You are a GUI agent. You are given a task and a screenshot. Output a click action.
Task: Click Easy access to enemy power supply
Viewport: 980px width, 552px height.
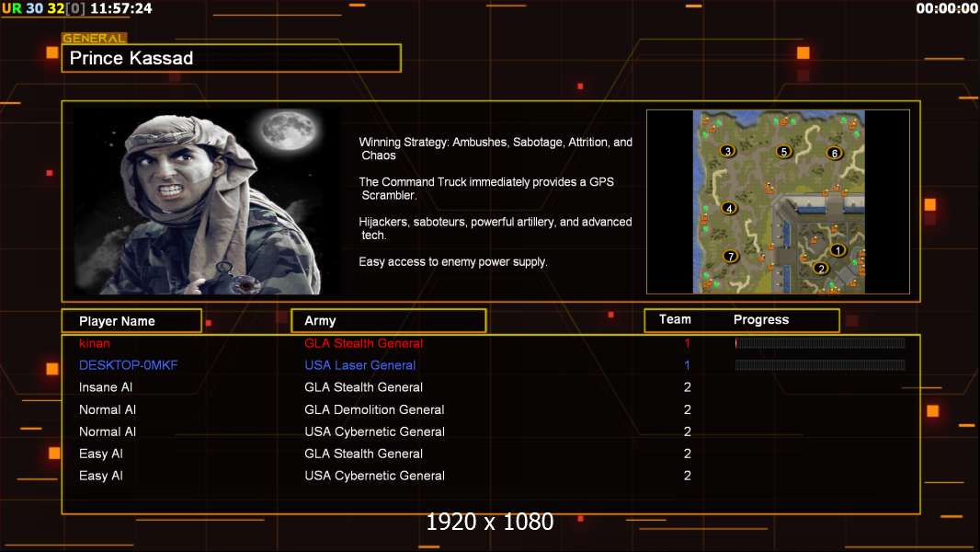pyautogui.click(x=453, y=262)
